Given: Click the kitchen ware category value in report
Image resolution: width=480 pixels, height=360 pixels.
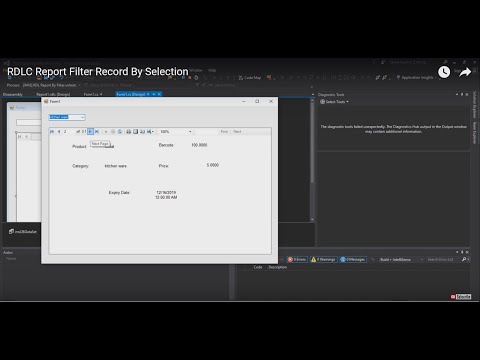Looking at the screenshot, I should click(x=115, y=166).
